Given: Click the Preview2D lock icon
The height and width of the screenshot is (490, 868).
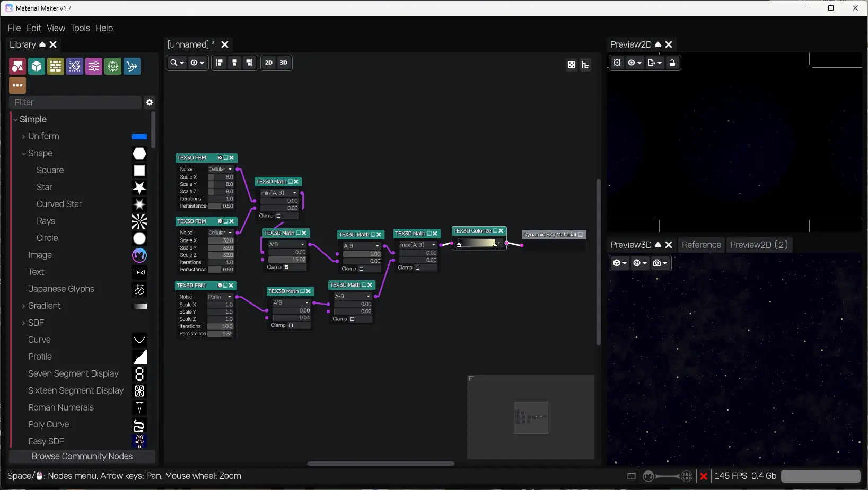Looking at the screenshot, I should tap(672, 63).
